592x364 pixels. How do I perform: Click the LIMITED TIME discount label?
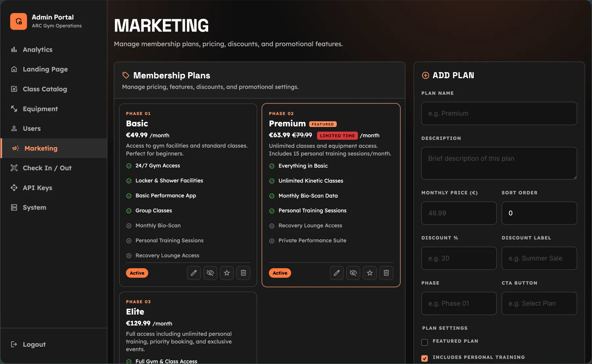337,135
